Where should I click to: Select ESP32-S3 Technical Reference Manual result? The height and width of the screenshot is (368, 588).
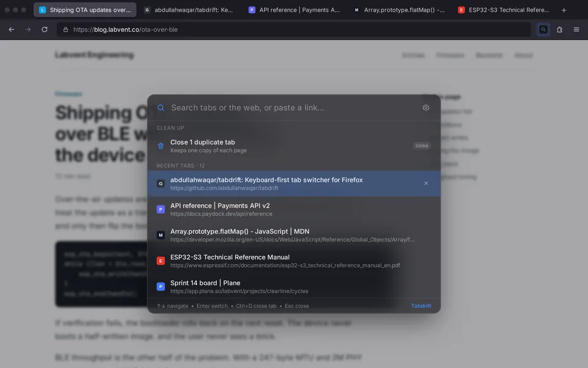click(294, 261)
